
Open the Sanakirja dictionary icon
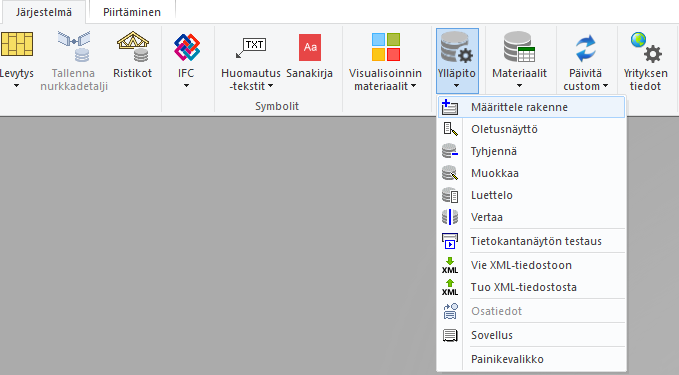[310, 47]
